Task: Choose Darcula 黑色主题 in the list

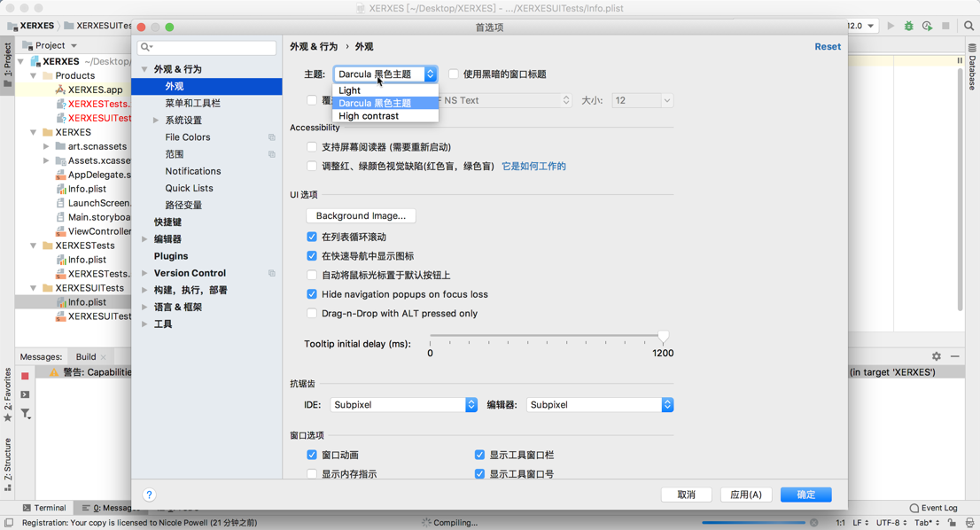Action: click(x=385, y=103)
